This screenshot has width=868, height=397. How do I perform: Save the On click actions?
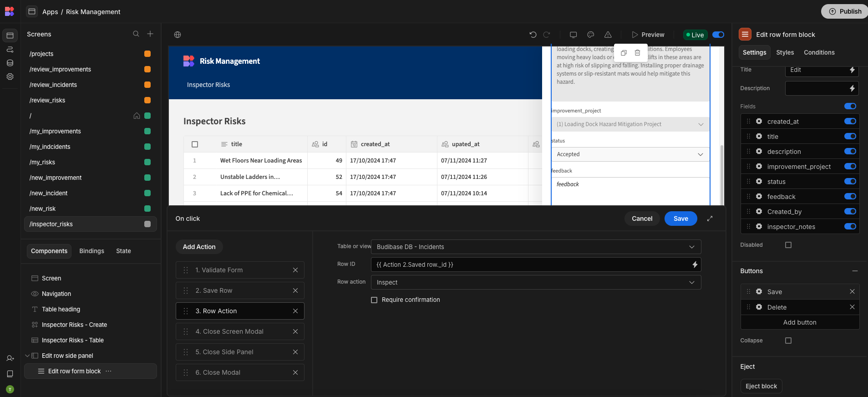[680, 219]
